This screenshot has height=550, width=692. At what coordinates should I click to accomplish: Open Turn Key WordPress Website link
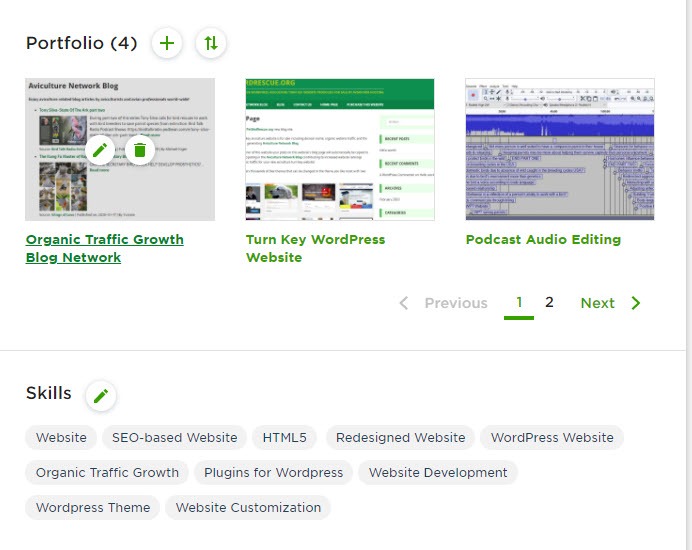pos(315,248)
